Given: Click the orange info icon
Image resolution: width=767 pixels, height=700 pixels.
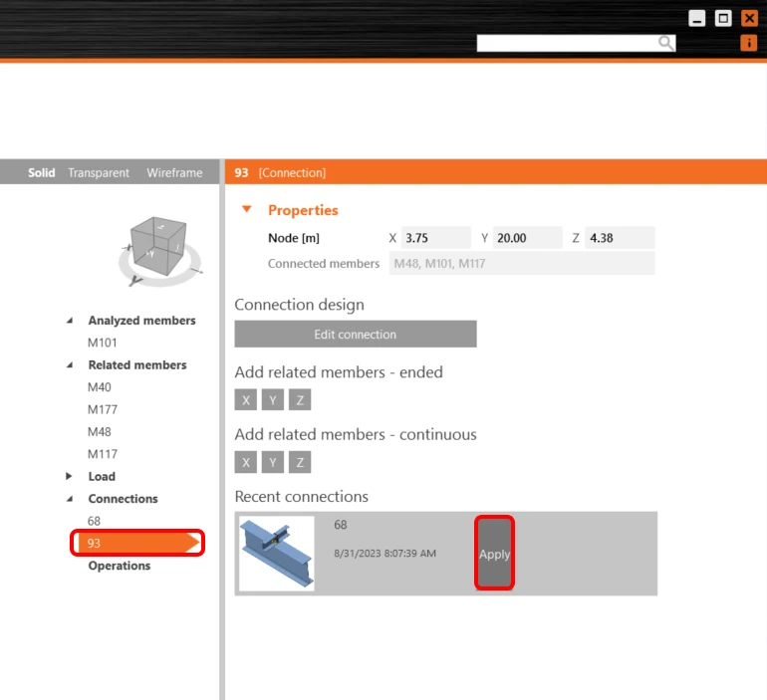Looking at the screenshot, I should 748,43.
